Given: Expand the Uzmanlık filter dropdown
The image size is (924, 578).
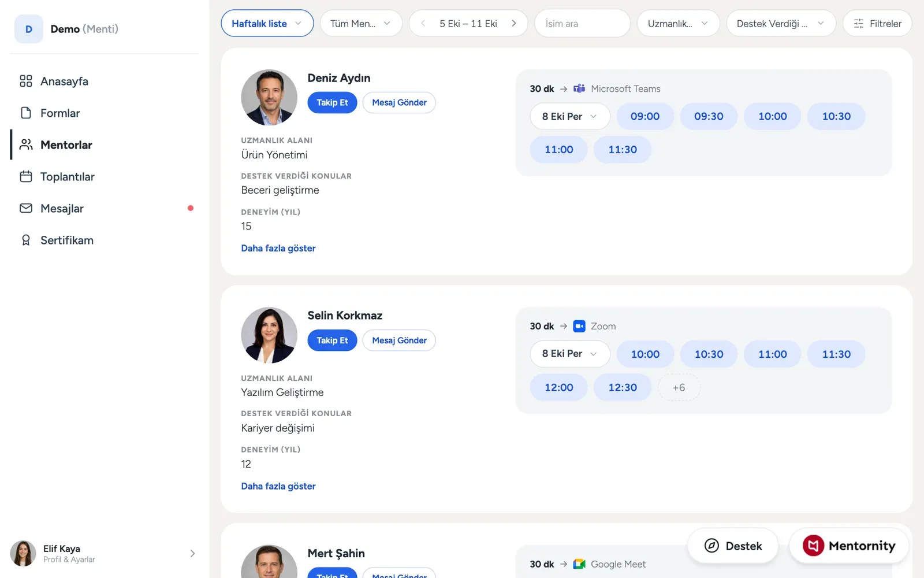Looking at the screenshot, I should click(678, 24).
